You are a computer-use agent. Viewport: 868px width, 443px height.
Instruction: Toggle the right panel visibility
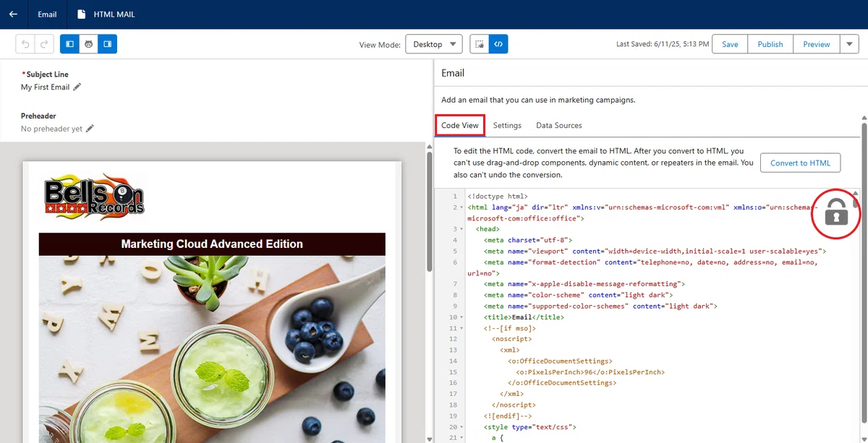point(107,44)
